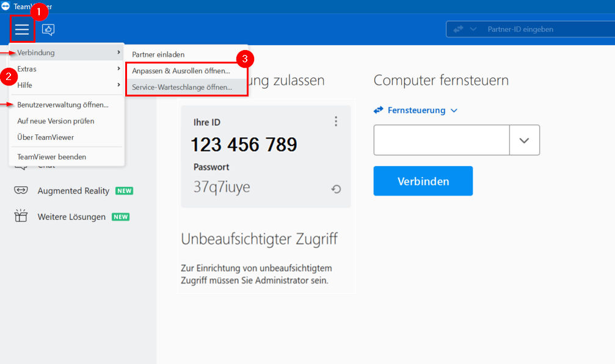Click the TeamViewer logo in title bar
Image resolution: width=615 pixels, height=364 pixels.
(5, 6)
